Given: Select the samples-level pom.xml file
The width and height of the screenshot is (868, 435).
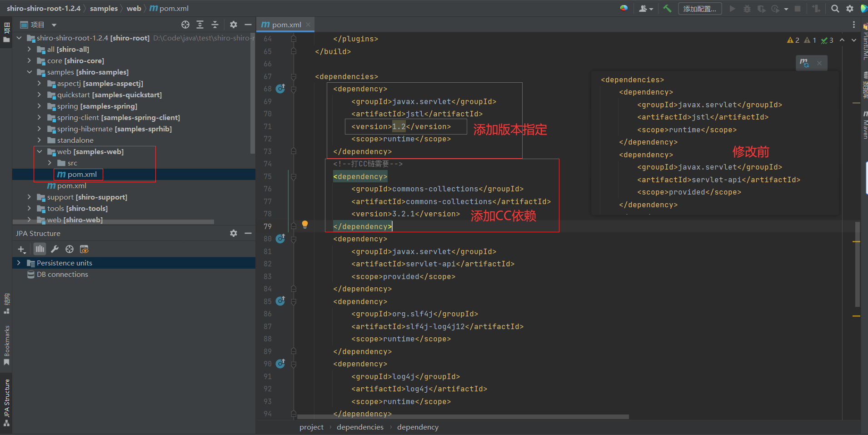Looking at the screenshot, I should [67, 186].
